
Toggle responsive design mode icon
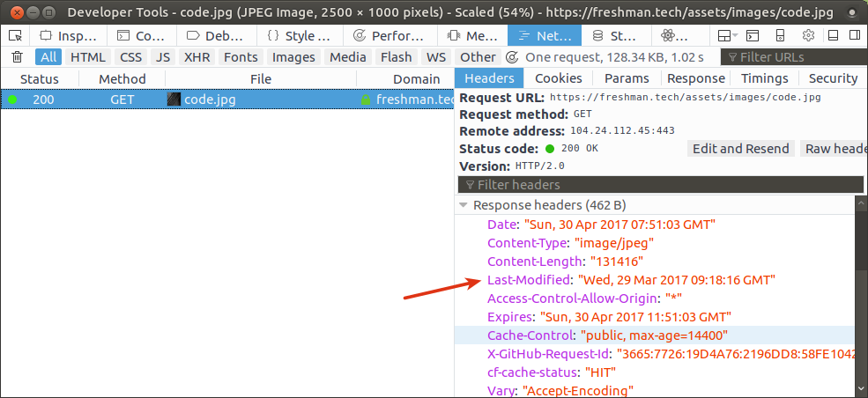pyautogui.click(x=780, y=36)
